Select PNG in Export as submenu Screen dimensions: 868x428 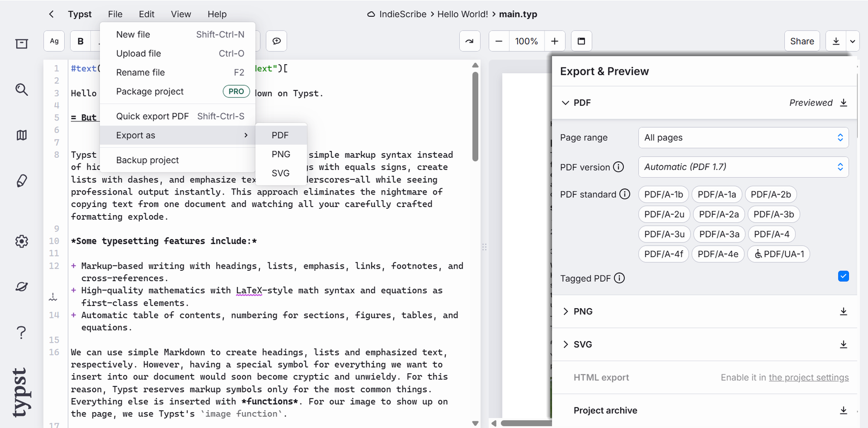[x=281, y=154]
